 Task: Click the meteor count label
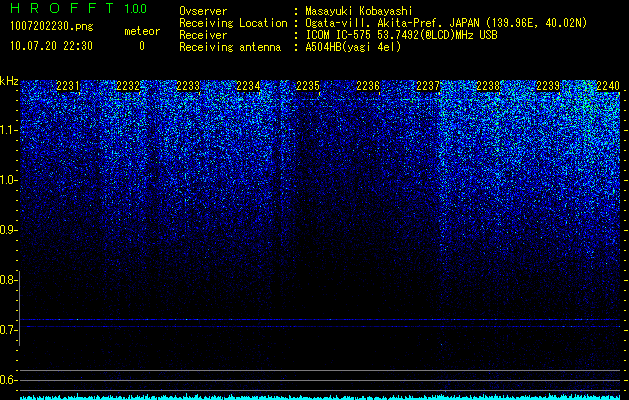pyautogui.click(x=142, y=31)
